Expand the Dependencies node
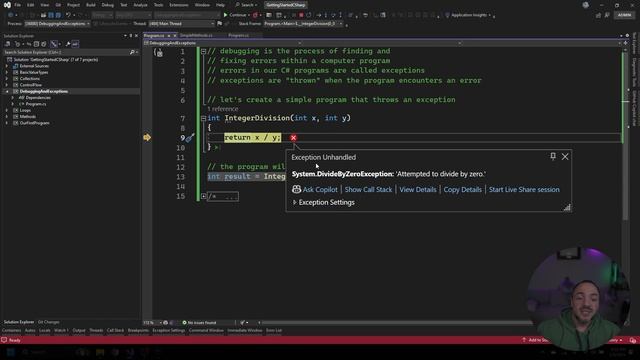This screenshot has width=640, height=360. (13, 98)
